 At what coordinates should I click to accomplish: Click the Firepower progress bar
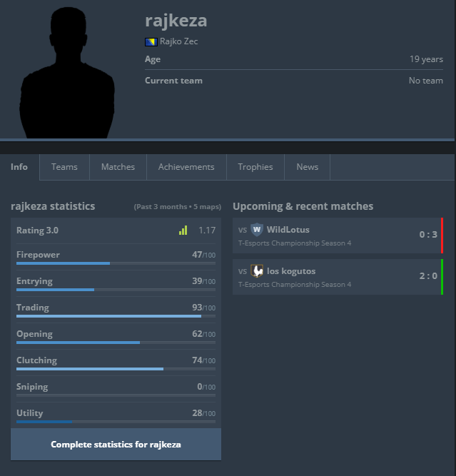tap(116, 263)
